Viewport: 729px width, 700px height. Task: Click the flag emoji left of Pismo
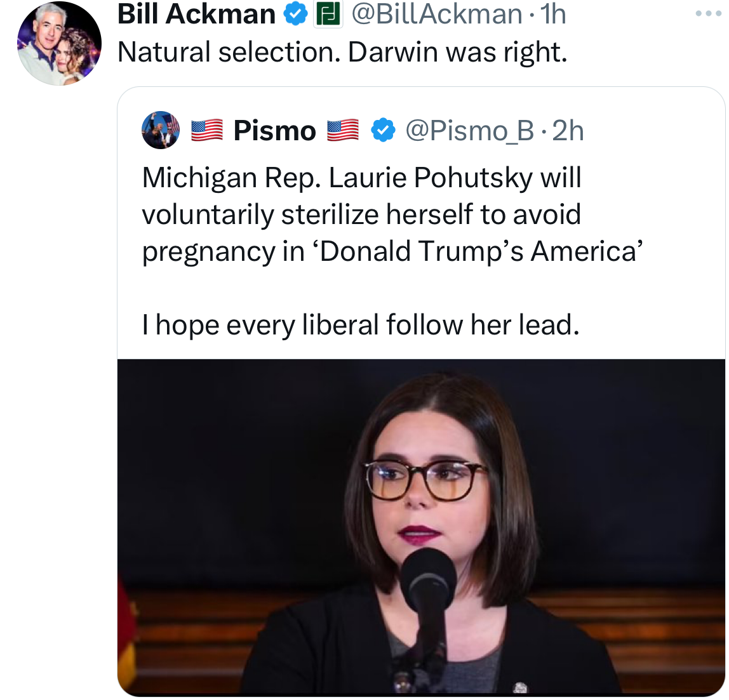tap(207, 131)
